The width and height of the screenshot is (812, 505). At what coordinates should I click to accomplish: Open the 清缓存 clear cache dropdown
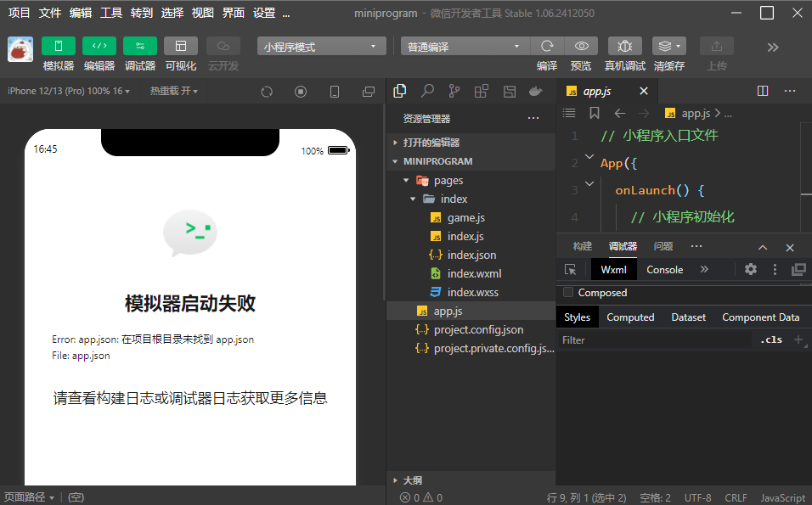point(669,46)
